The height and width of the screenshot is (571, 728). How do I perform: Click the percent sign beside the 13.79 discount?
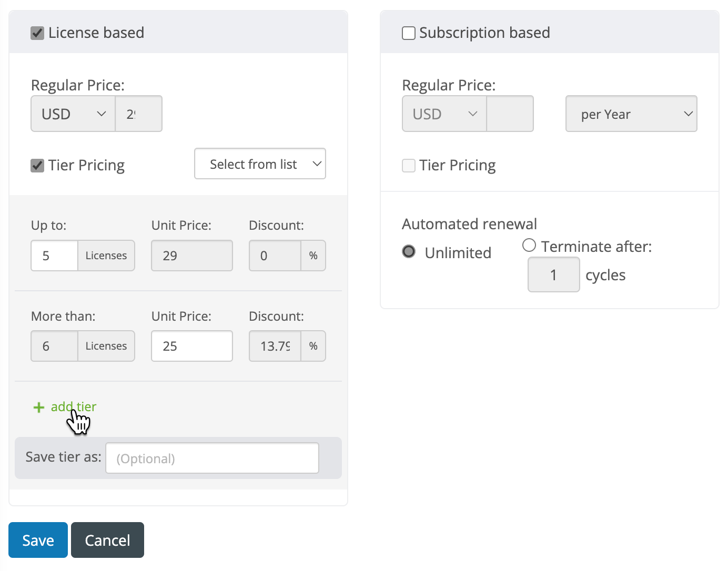[x=314, y=346]
